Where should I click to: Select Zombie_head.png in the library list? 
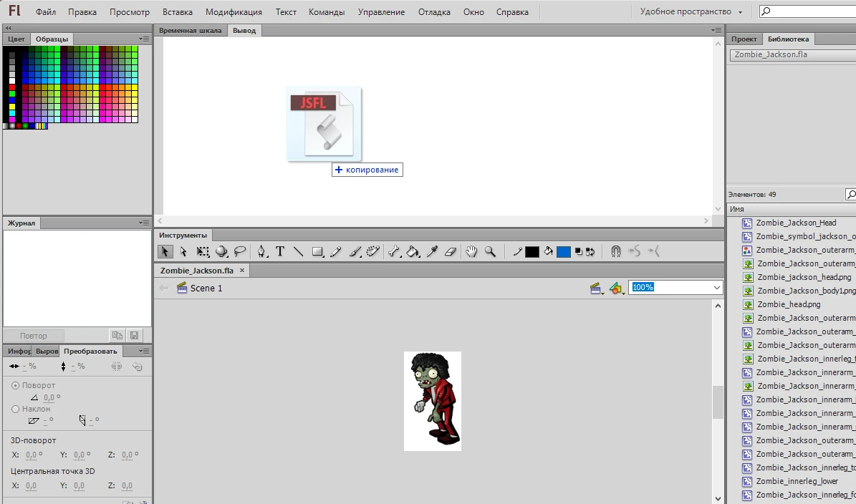[789, 304]
